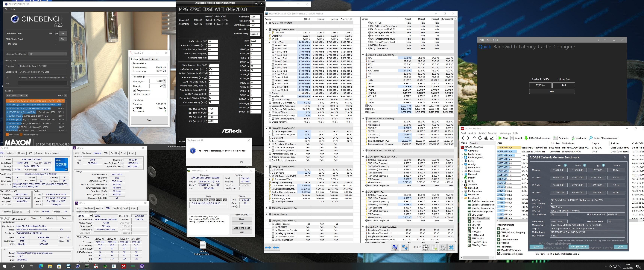Open Werkzeuge menu in AIDA64
The width and height of the screenshot is (644, 270).
[x=505, y=133]
